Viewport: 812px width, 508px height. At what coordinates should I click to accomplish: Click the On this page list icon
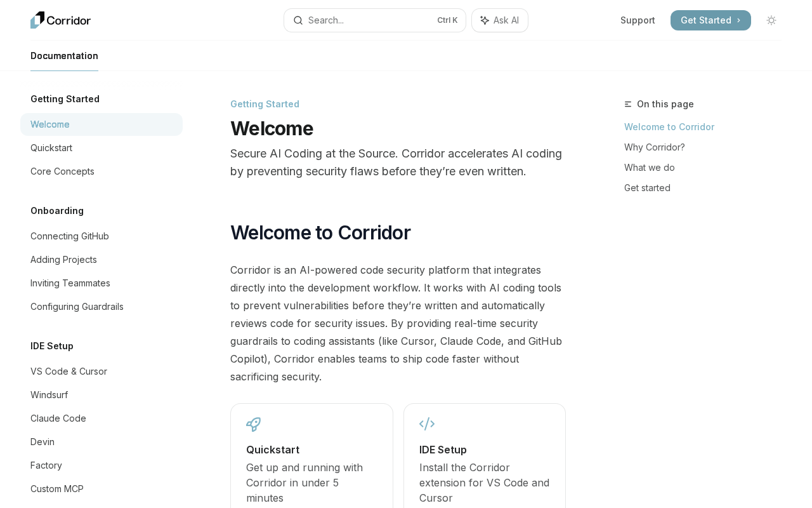(x=628, y=104)
